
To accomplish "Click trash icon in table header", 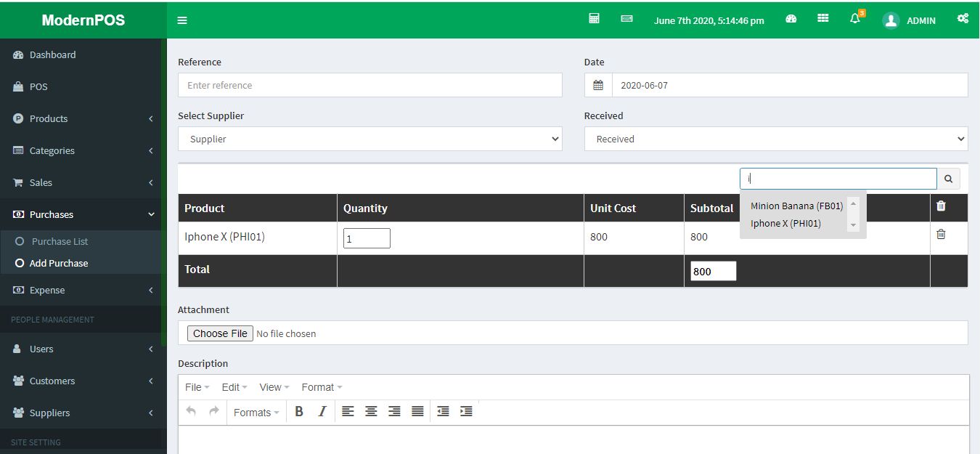I will (941, 206).
